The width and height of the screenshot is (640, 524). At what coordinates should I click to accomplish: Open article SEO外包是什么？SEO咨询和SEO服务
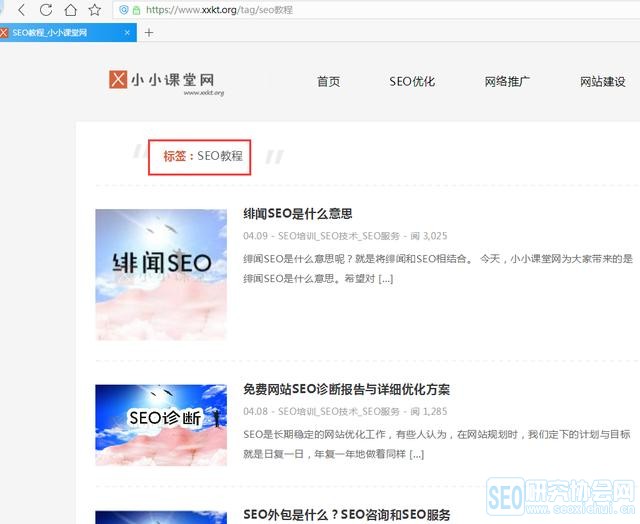click(x=347, y=515)
